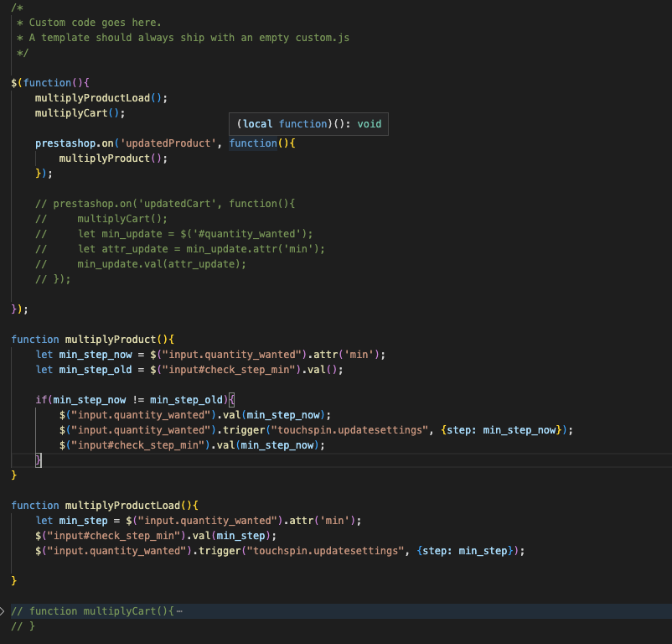Click the closing brace with cursor highlight
Screen dimensions: 672x644
coord(39,460)
